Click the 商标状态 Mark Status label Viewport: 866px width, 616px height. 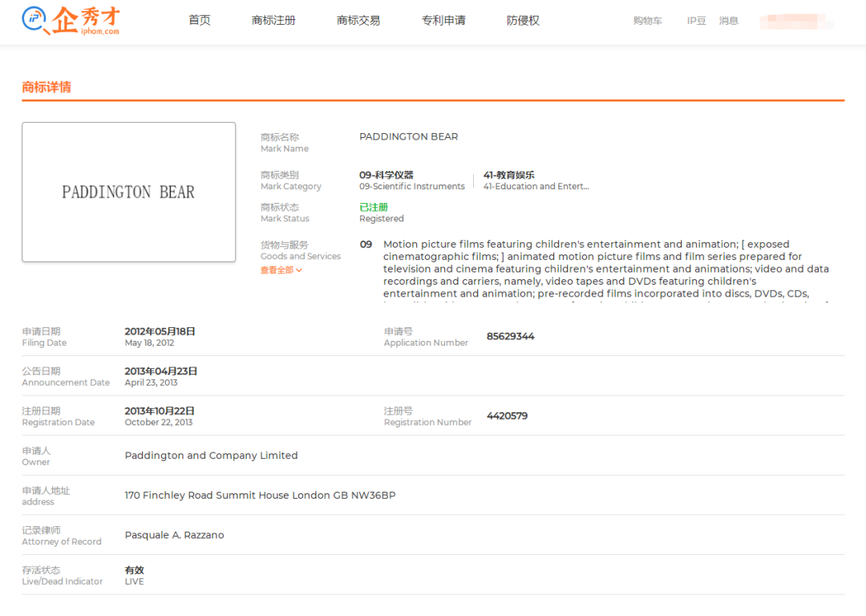tap(285, 213)
